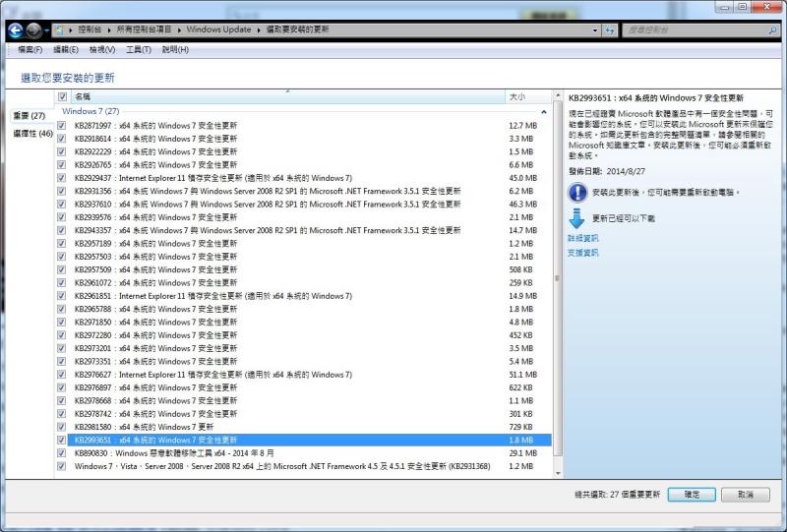Image resolution: width=787 pixels, height=532 pixels.
Task: Select the KB2965788 update row
Action: pos(303,309)
